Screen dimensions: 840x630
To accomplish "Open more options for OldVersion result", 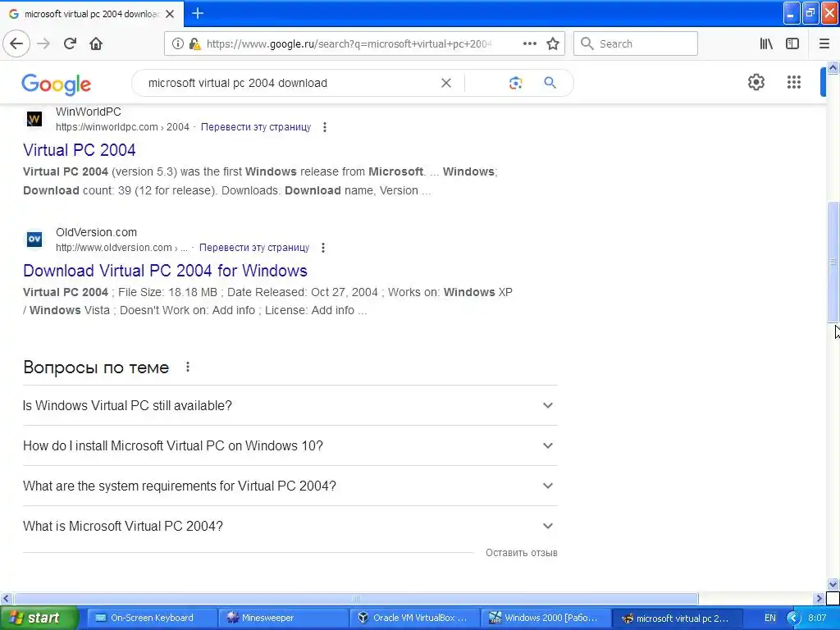I will click(323, 248).
